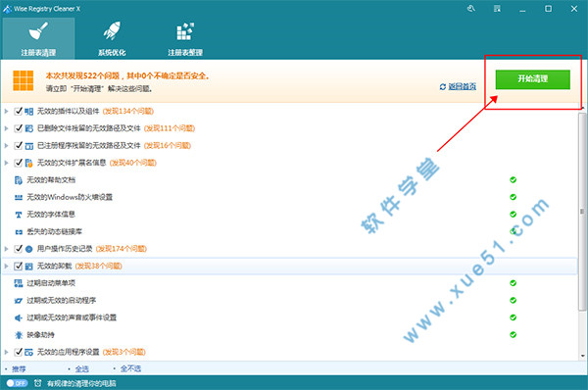Click the 无效的文件扩展名信息 category icon
The image size is (588, 390).
click(28, 163)
